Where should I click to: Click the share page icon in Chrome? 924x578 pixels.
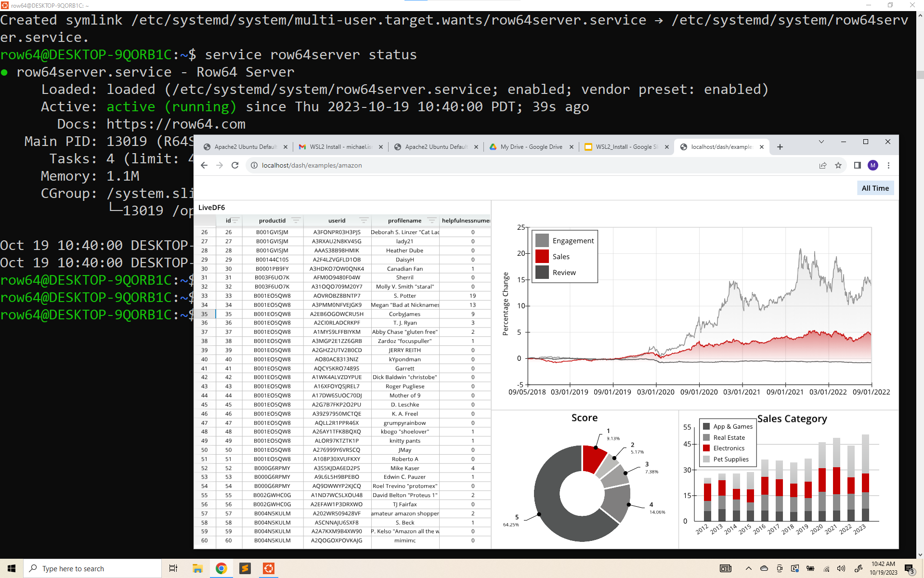click(x=823, y=165)
